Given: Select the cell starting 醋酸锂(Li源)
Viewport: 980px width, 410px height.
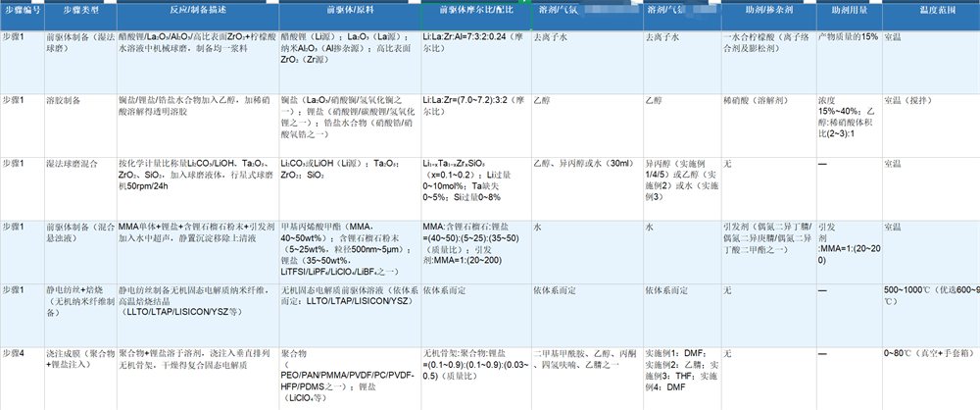Looking at the screenshot, I should click(350, 62).
